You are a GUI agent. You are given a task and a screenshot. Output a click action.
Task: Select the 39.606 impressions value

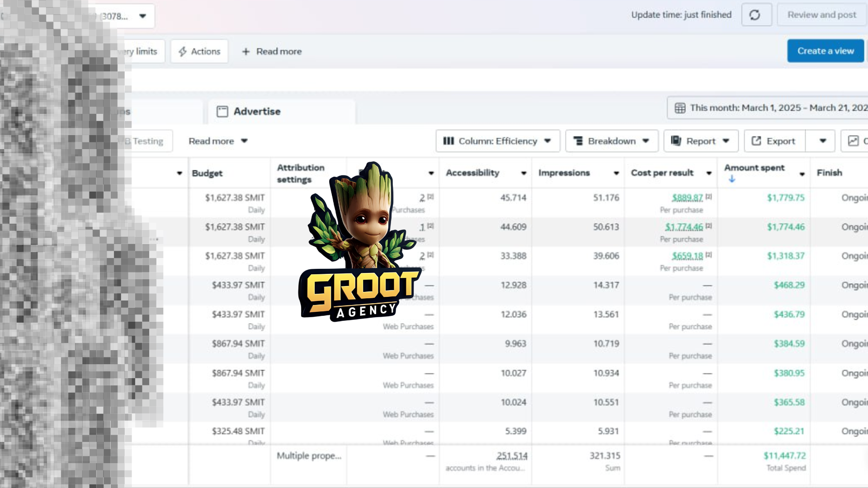(606, 256)
